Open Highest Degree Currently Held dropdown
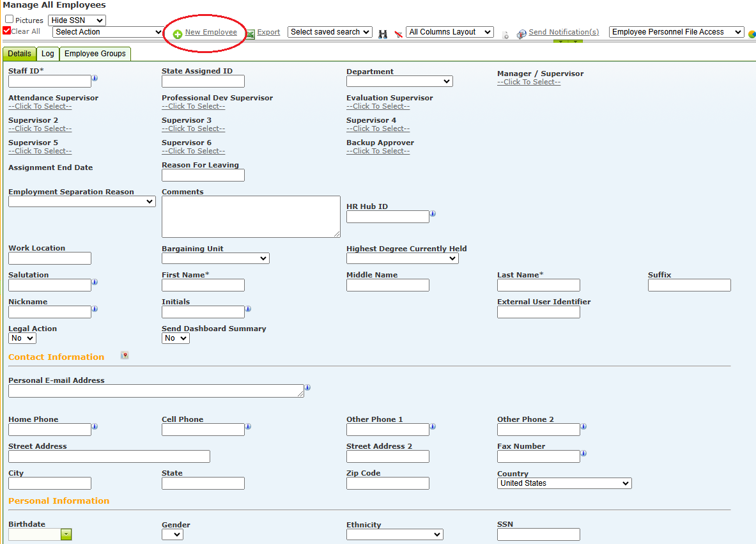 [x=402, y=258]
